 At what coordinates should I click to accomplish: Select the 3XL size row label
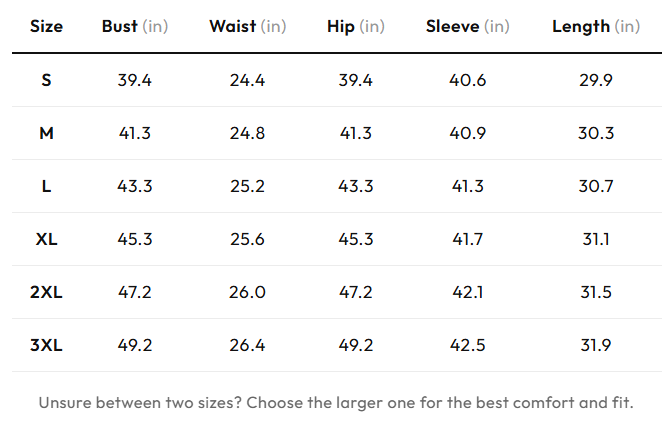46,345
